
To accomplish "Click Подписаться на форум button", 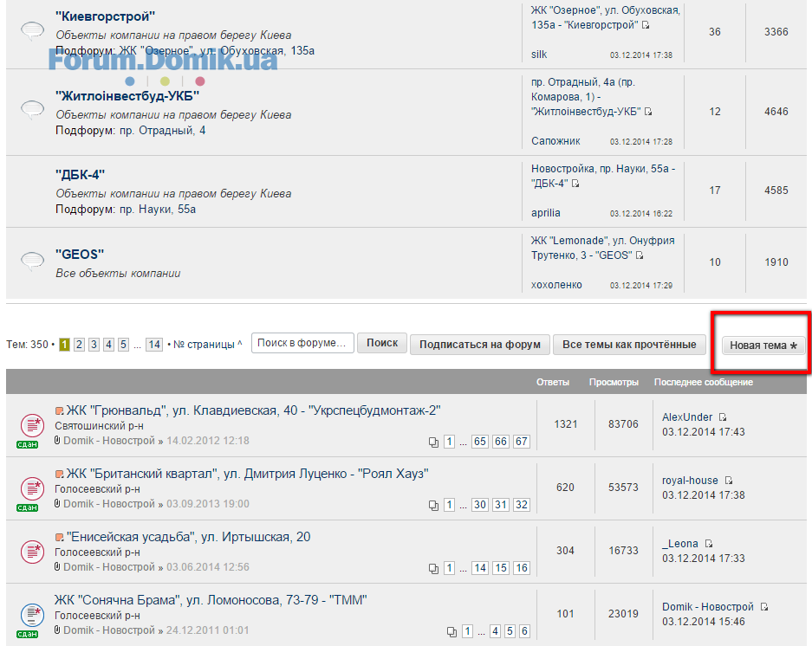I will pyautogui.click(x=479, y=345).
